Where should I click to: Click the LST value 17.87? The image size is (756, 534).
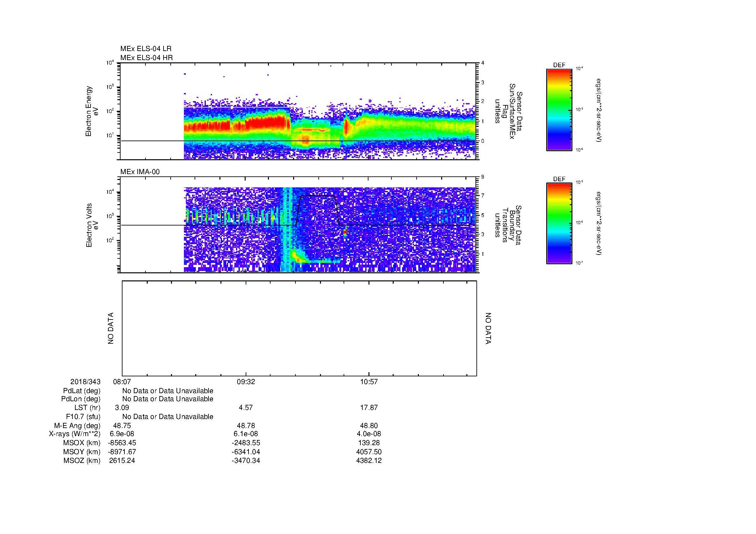tap(369, 408)
